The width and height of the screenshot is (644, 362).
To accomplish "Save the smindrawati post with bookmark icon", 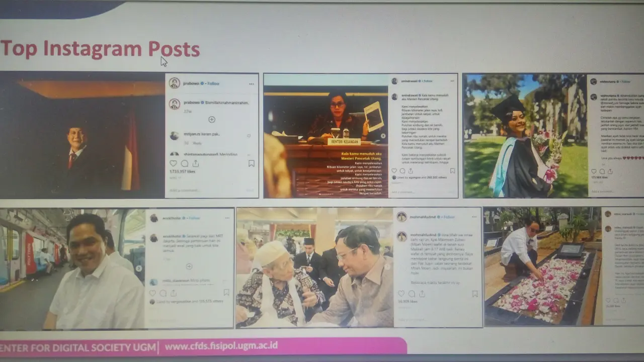I will tap(452, 171).
